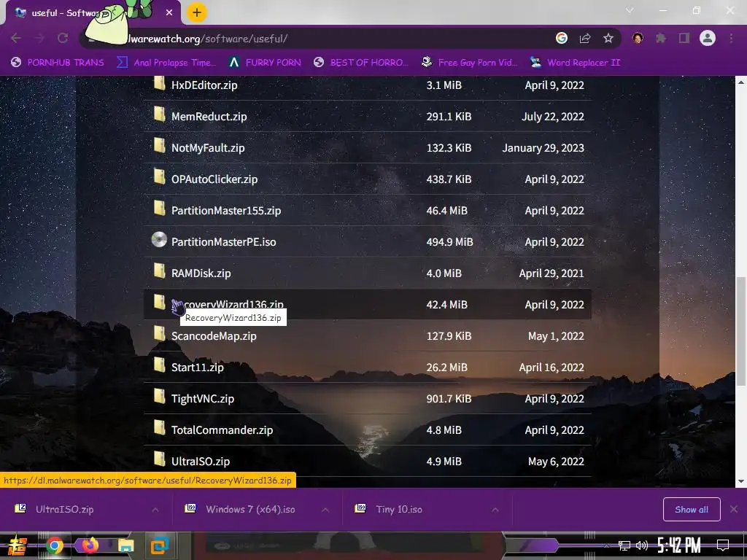This screenshot has width=747, height=560.
Task: Click the April 29, 2021 date
Action: pos(551,273)
